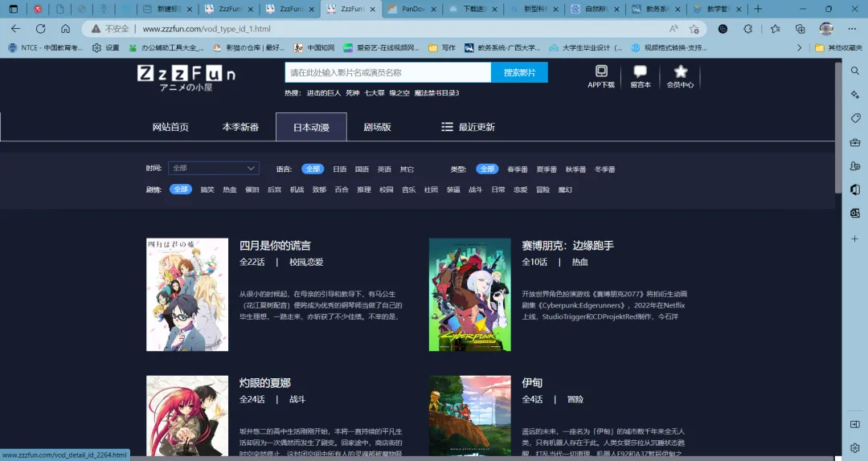Select 冒险 in the 剧情 filter

click(x=542, y=190)
